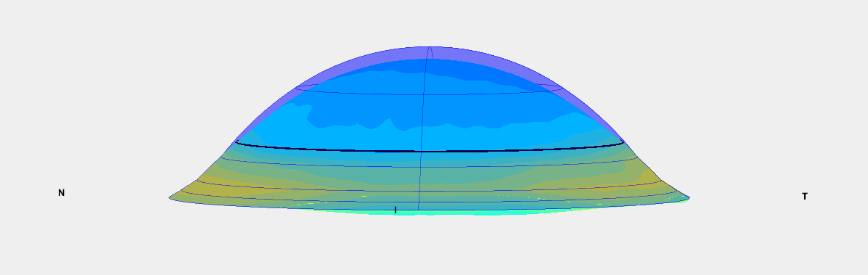The image size is (868, 275).
Task: Click the rightmost pointed tip of the surface
Action: [x=688, y=197]
